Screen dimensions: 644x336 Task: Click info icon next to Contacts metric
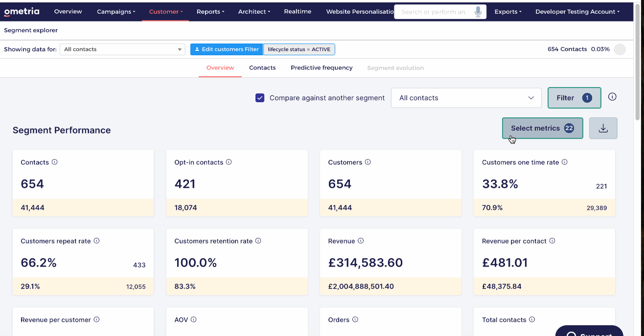click(55, 162)
